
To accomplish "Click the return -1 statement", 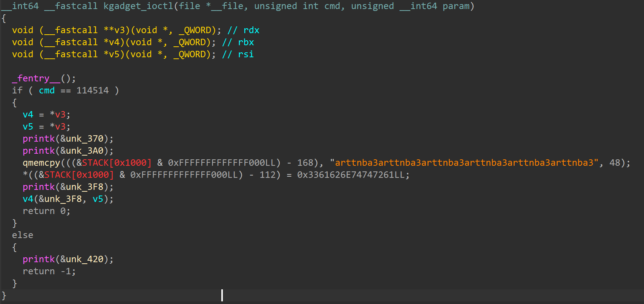I will click(49, 271).
